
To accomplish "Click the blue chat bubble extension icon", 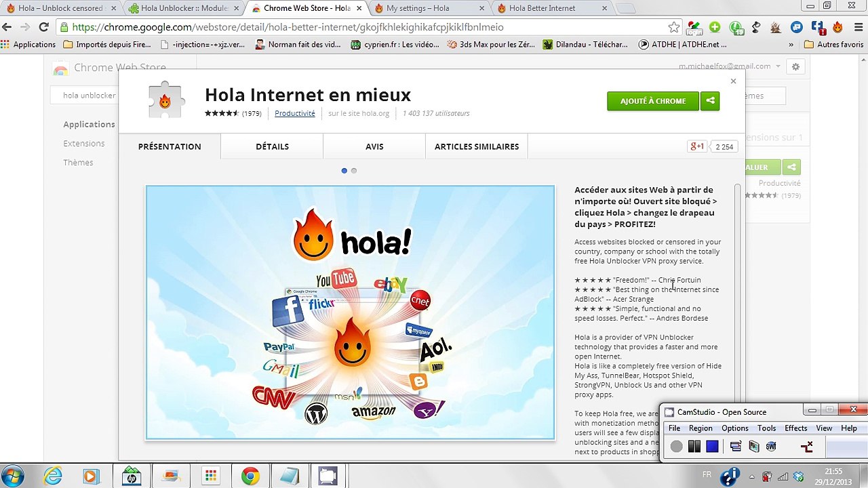I will (x=797, y=27).
